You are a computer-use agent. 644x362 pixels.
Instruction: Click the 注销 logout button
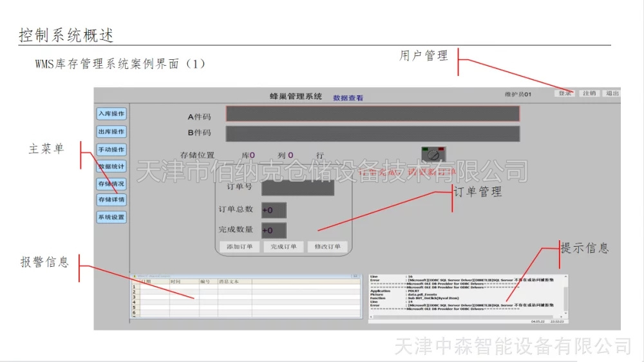coord(589,93)
